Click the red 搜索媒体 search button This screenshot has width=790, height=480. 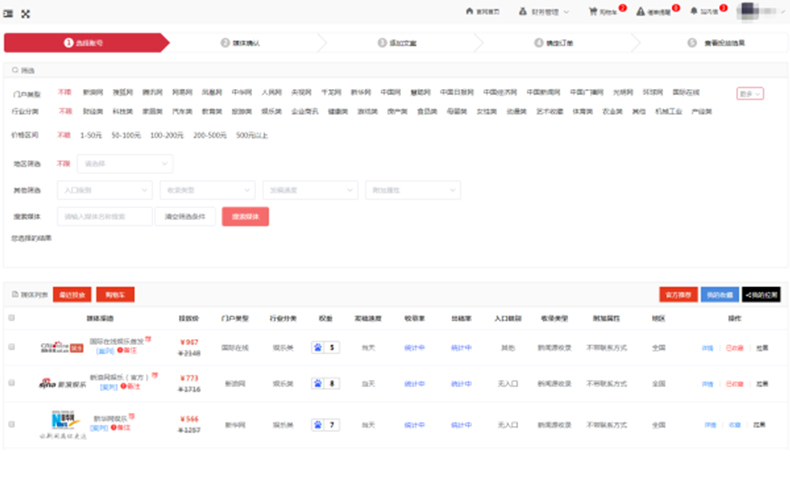[x=245, y=216]
